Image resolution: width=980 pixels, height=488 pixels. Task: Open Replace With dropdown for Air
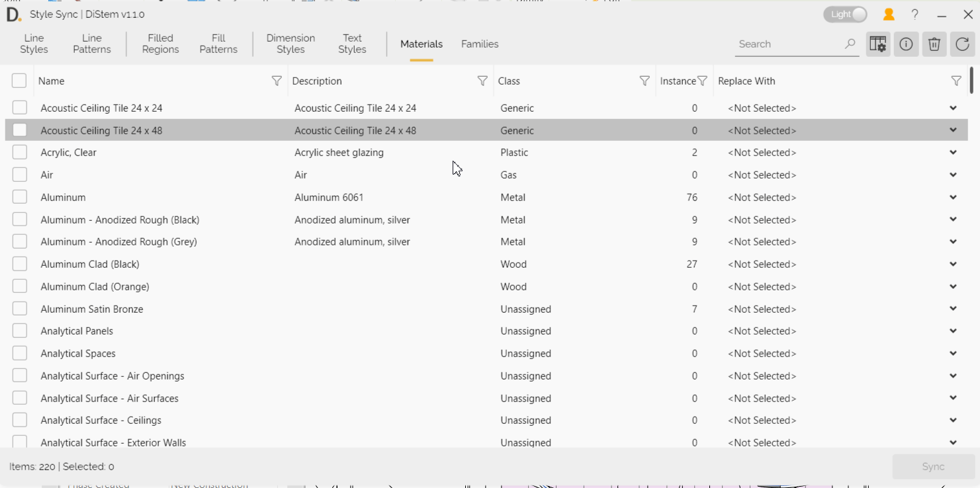tap(953, 175)
